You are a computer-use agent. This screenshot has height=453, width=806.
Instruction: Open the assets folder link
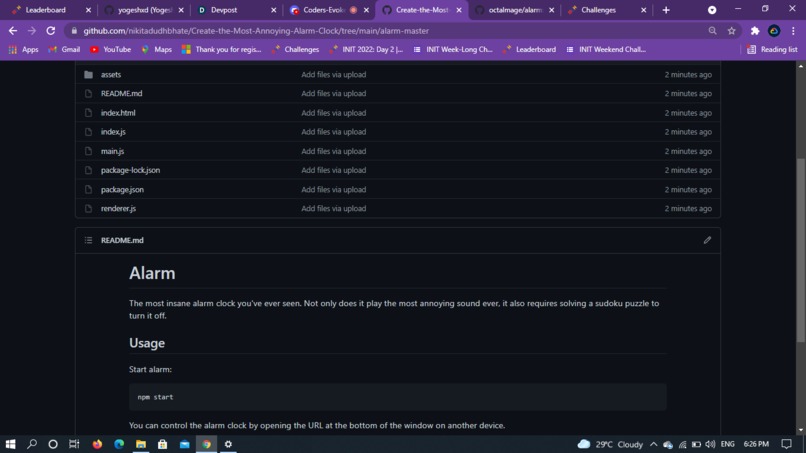coord(111,75)
